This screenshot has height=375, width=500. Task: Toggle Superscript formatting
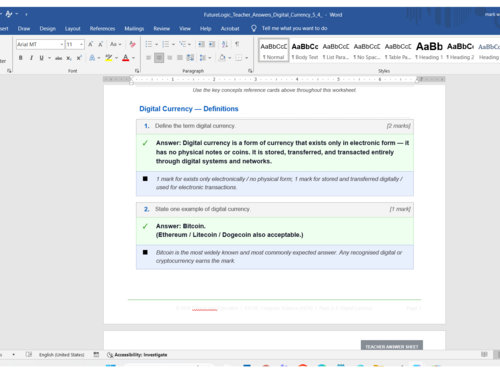79,58
